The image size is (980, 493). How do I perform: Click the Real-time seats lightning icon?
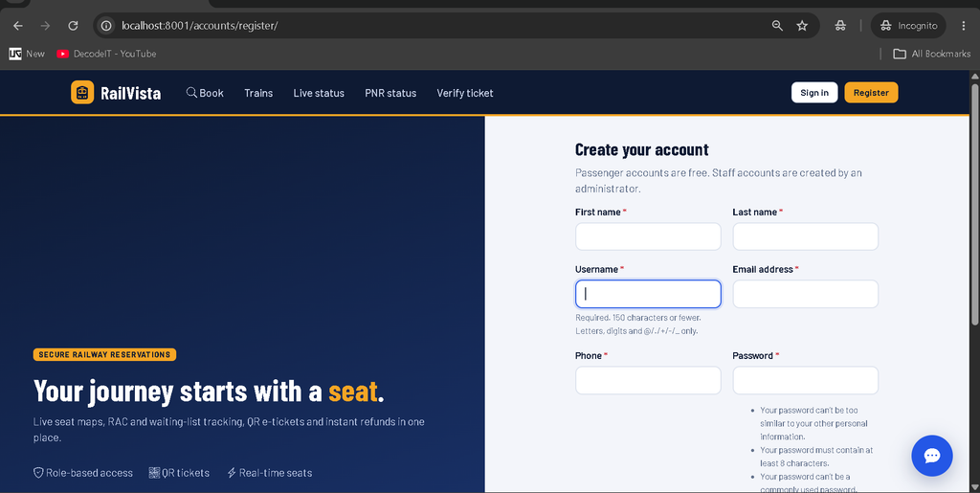tap(232, 472)
